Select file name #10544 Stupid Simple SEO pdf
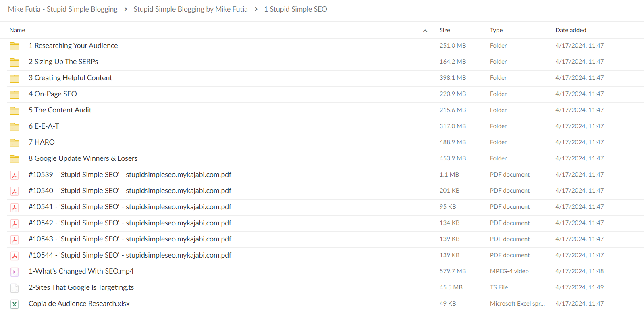Image resolution: width=644 pixels, height=314 pixels. pyautogui.click(x=130, y=255)
